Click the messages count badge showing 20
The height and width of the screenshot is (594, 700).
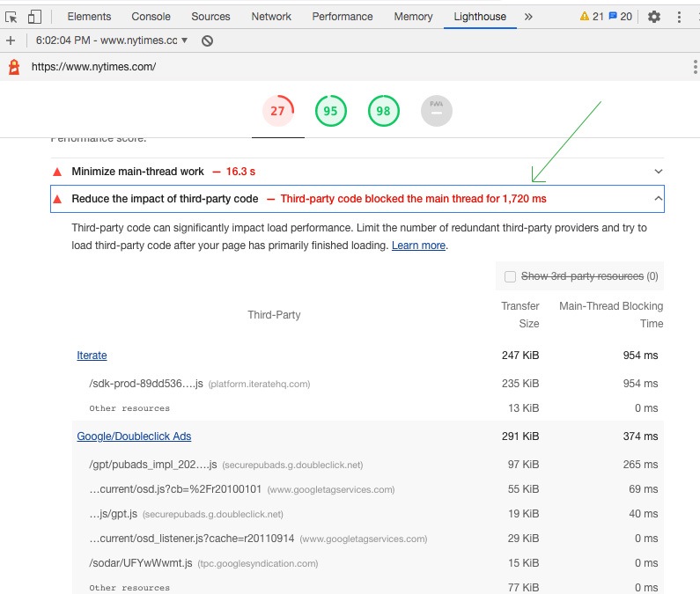pyautogui.click(x=621, y=17)
